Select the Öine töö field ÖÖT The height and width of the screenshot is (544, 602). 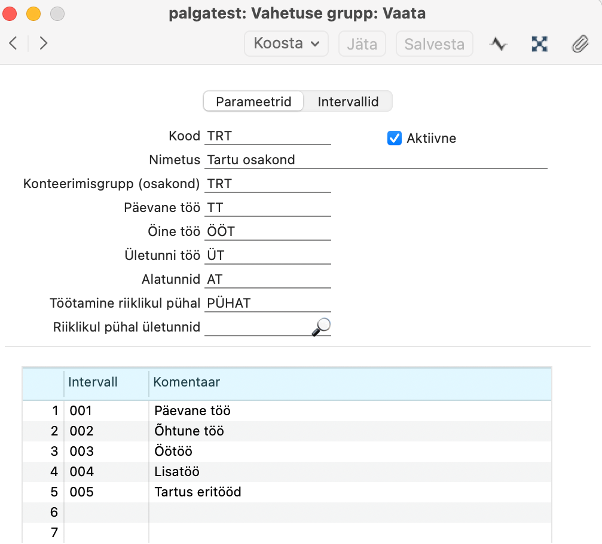click(x=267, y=232)
